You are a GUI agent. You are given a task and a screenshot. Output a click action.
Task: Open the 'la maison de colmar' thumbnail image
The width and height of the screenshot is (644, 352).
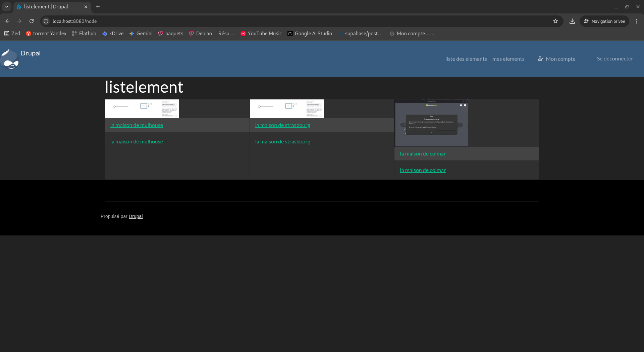(431, 123)
